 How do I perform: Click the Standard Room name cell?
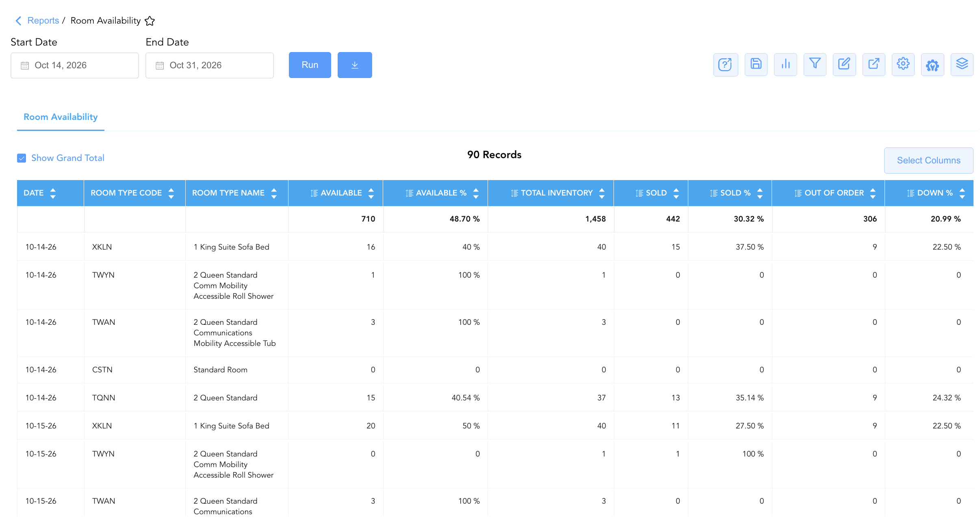pyautogui.click(x=237, y=370)
